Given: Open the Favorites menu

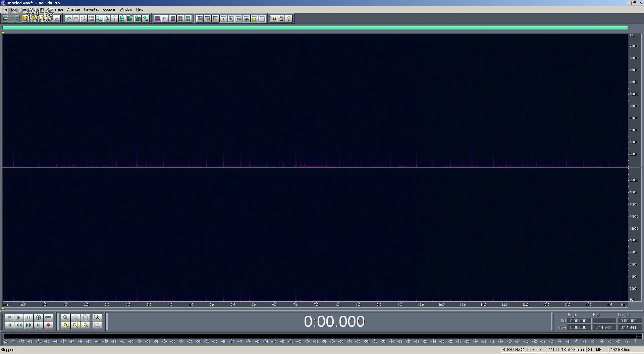Looking at the screenshot, I should (x=91, y=9).
